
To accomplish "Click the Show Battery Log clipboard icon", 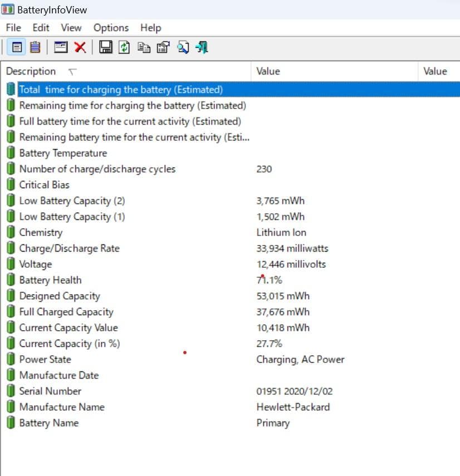I will pyautogui.click(x=35, y=48).
